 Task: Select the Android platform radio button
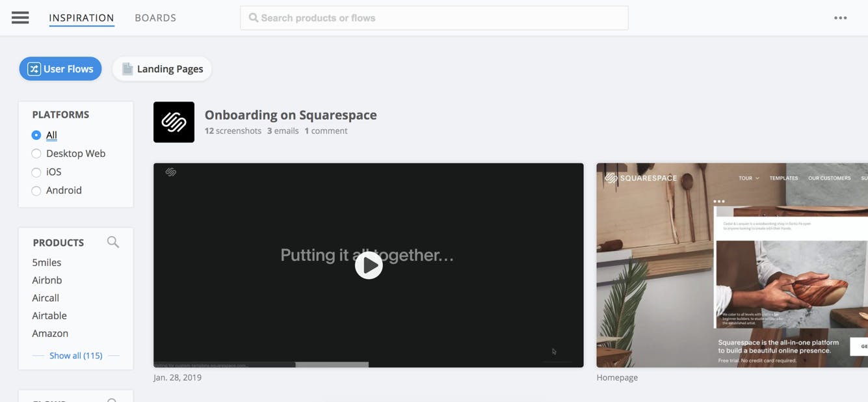pos(36,191)
